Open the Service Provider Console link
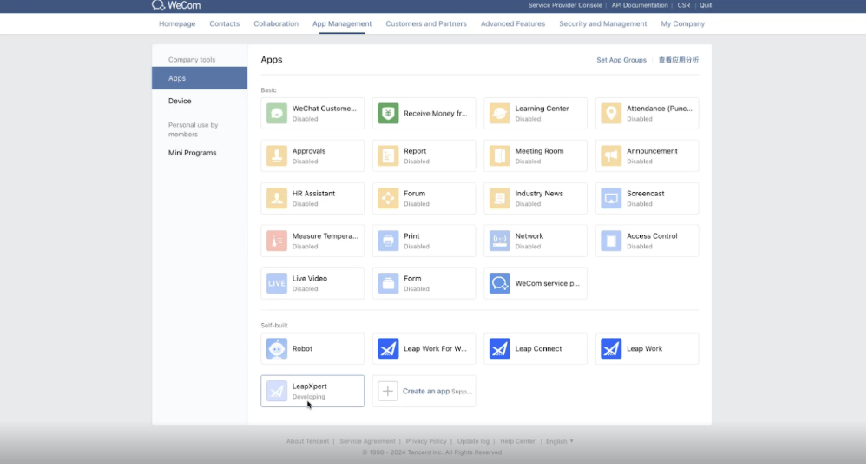The height and width of the screenshot is (469, 868). [565, 5]
